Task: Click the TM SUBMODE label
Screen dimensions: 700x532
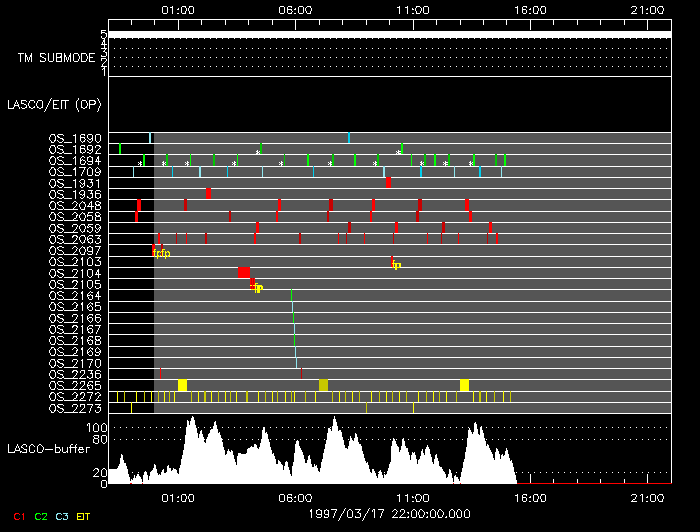Action: coord(56,57)
